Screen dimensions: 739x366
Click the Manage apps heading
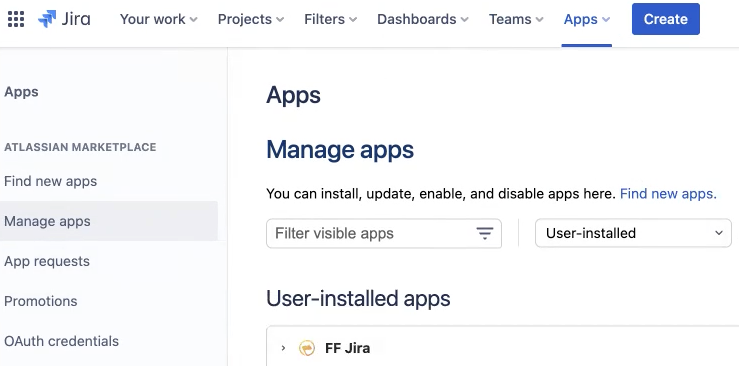click(340, 150)
